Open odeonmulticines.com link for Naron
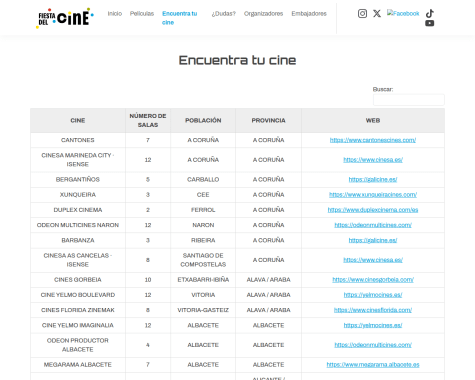Viewport: 475px width, 380px height. 373,225
